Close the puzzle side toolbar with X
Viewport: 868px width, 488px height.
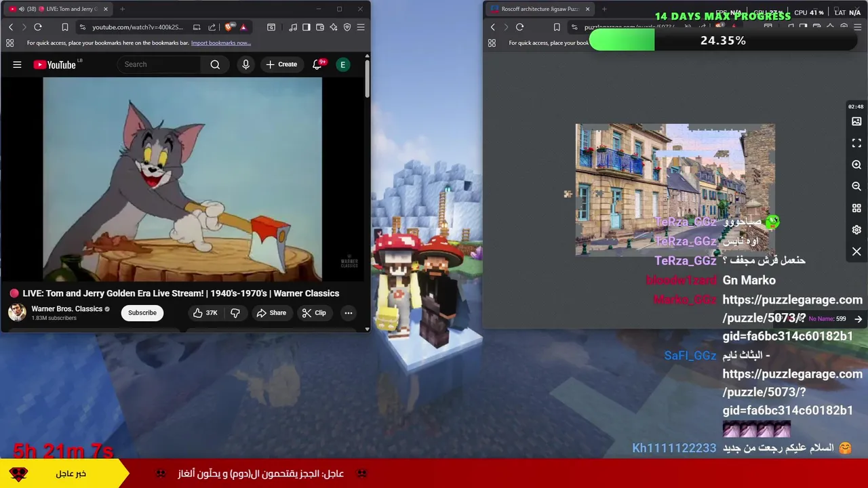[856, 251]
